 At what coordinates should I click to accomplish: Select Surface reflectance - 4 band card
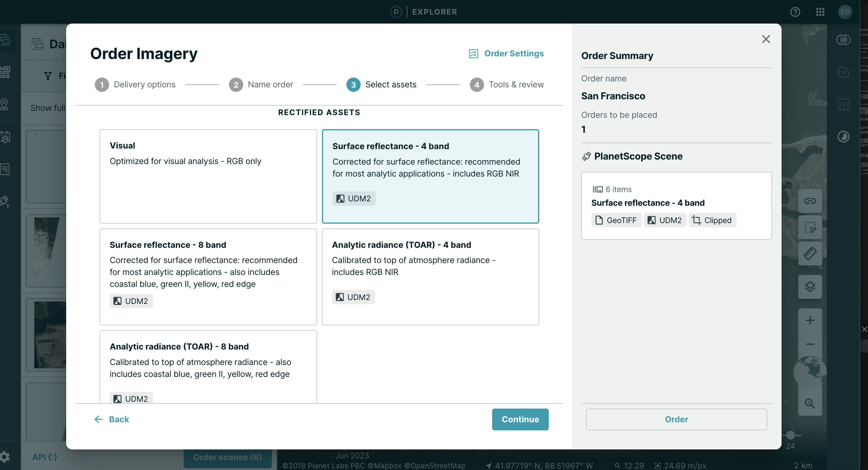[430, 176]
